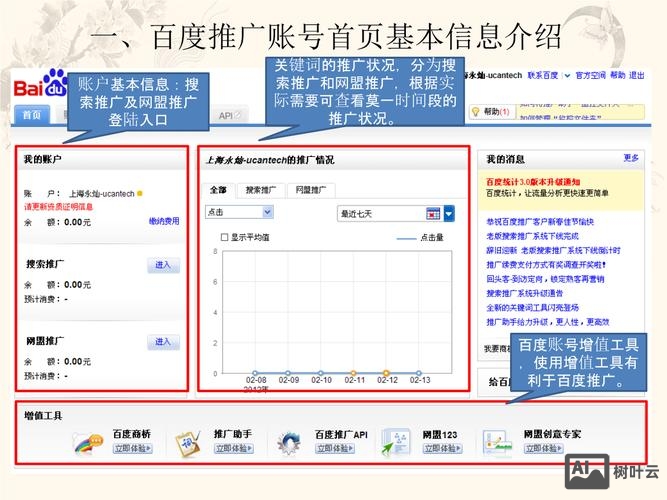Click the 退出 logout link

637,75
